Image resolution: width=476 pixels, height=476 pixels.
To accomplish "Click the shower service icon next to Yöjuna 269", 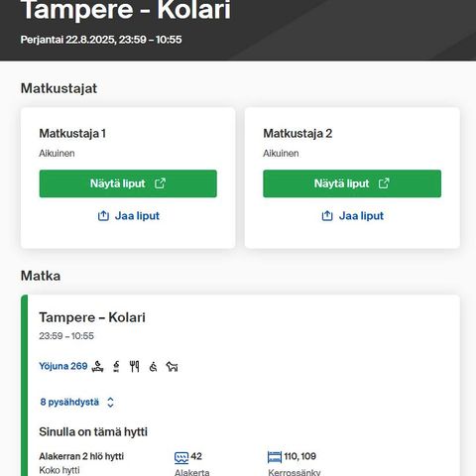I will [116, 366].
